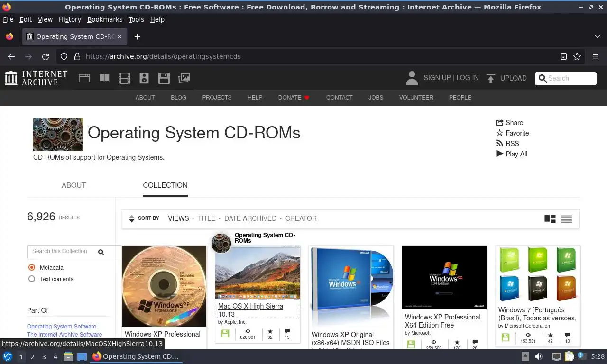The image size is (607, 364).
Task: Open the Help menu
Action: 157,19
